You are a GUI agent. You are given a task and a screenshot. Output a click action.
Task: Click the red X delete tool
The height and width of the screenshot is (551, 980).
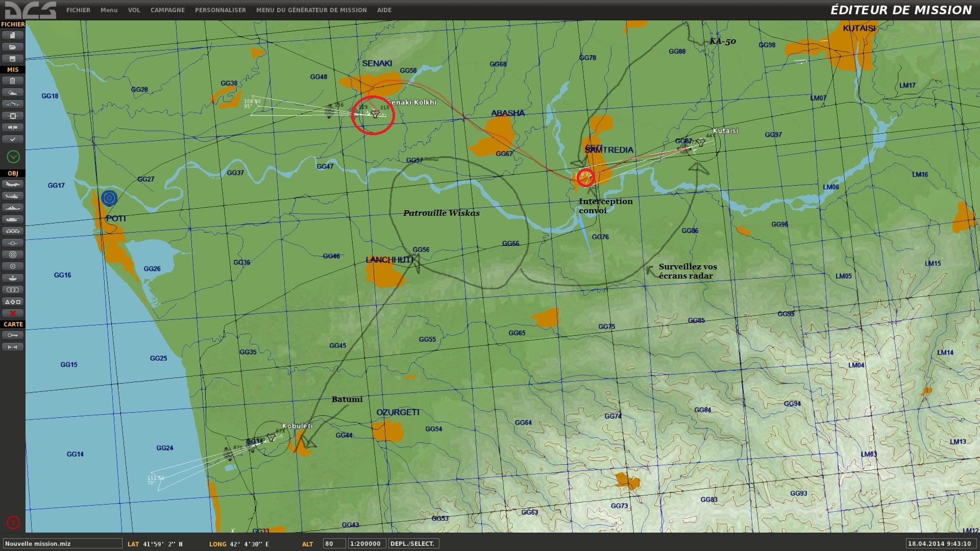tap(13, 313)
